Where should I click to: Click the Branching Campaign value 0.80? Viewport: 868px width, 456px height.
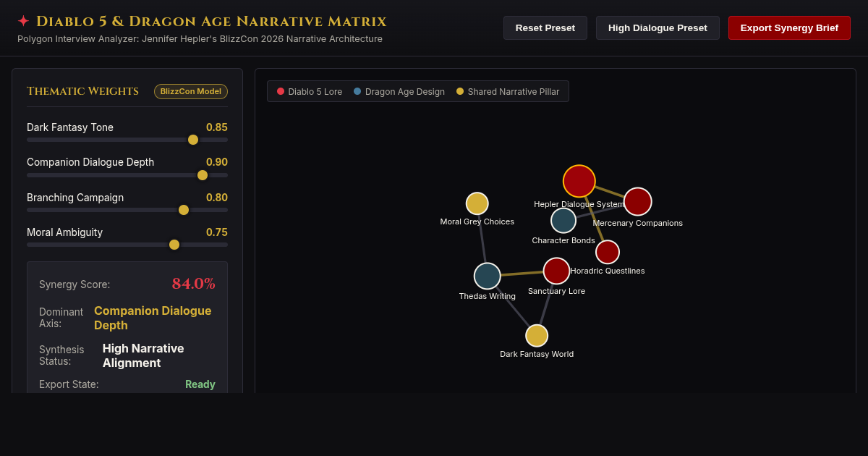point(217,198)
